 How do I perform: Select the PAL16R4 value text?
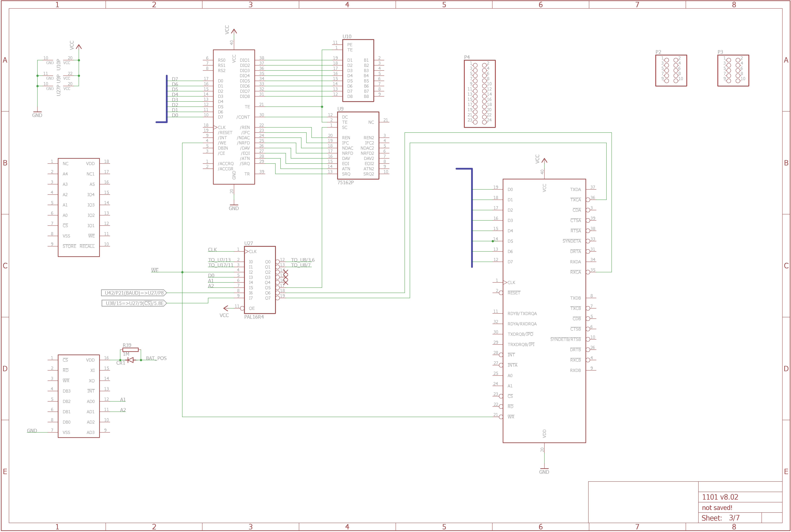point(254,317)
